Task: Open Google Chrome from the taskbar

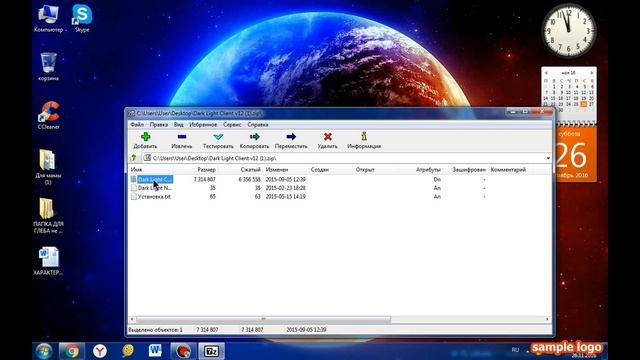Action: [x=72, y=351]
